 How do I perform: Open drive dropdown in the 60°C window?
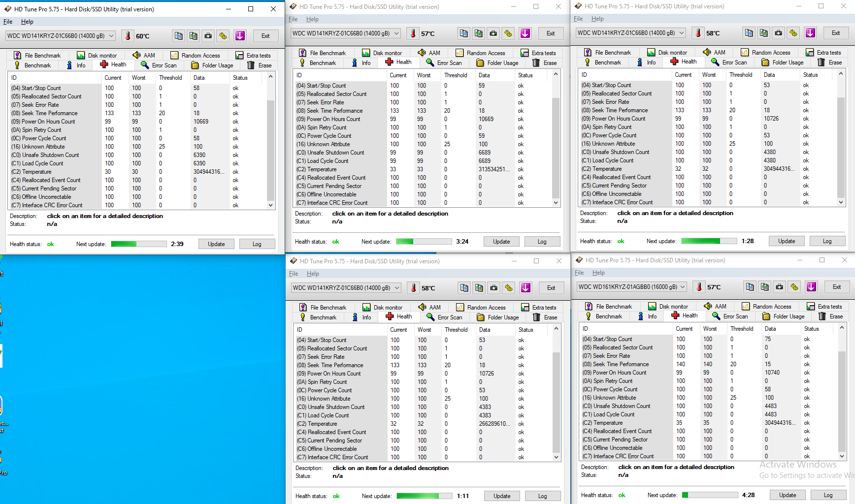(111, 36)
